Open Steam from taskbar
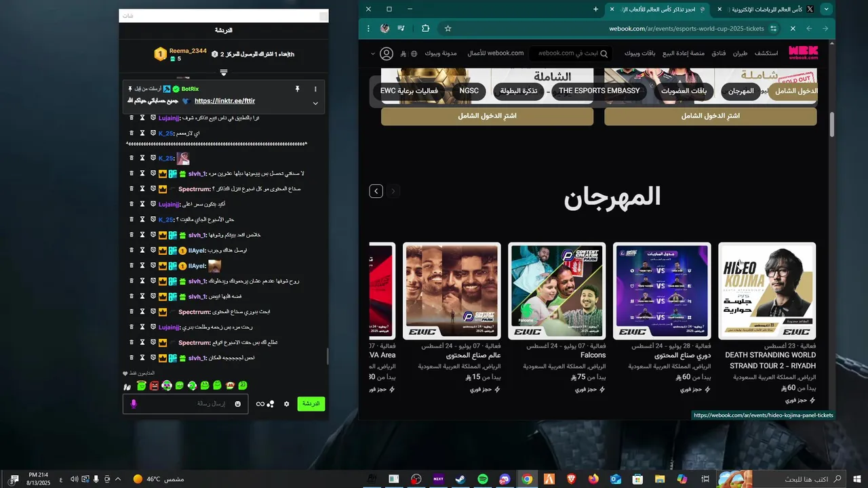Viewport: 868px width, 488px height. 460,479
